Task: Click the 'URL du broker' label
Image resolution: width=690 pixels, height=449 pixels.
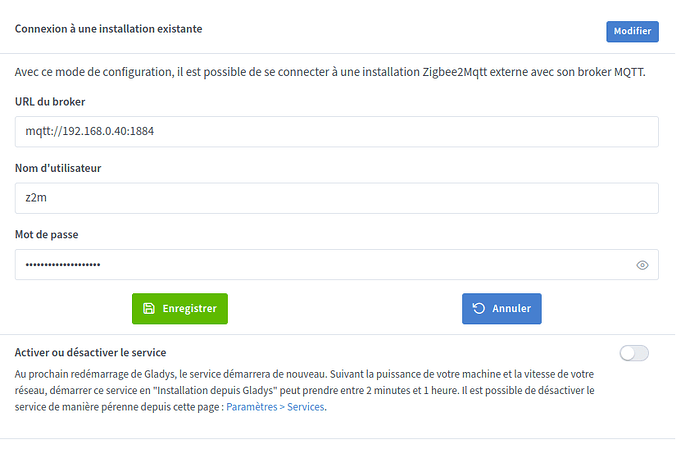Action: point(50,102)
